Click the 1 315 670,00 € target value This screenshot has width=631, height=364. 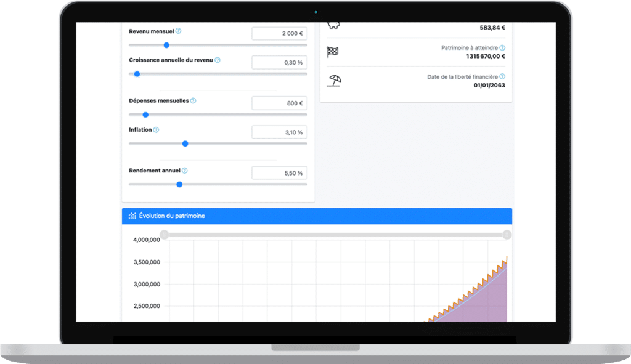(486, 56)
